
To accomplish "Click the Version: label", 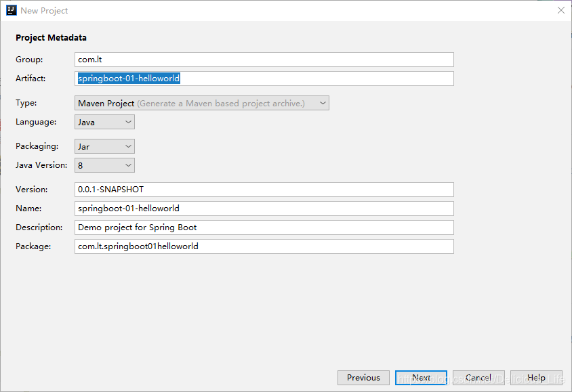I will [32, 190].
